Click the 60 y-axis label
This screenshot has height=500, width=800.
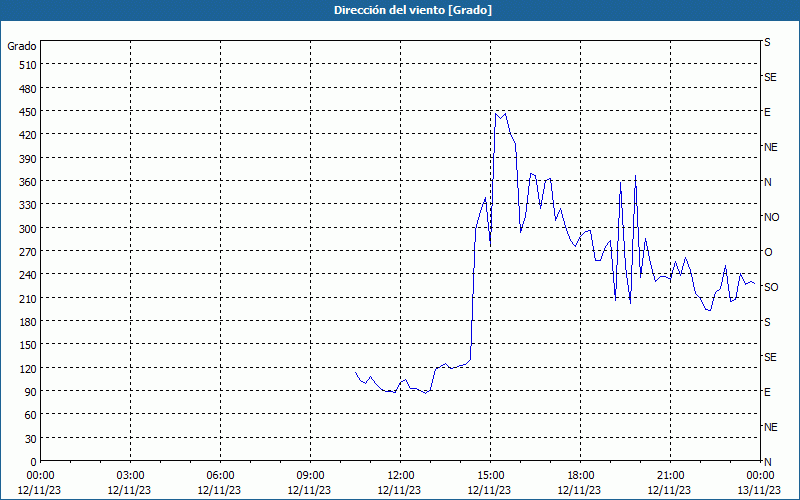coord(31,415)
